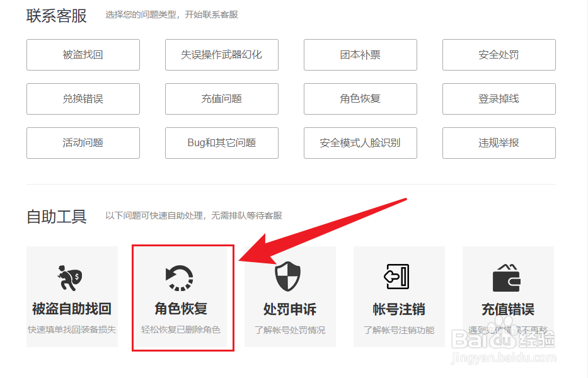
Task: Select the 充值问题 category
Action: tap(222, 99)
